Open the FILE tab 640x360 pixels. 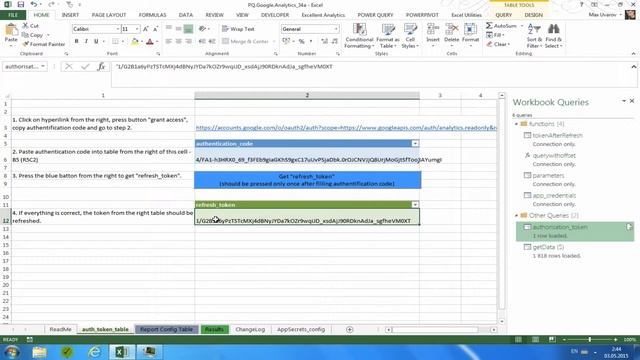coord(13,15)
